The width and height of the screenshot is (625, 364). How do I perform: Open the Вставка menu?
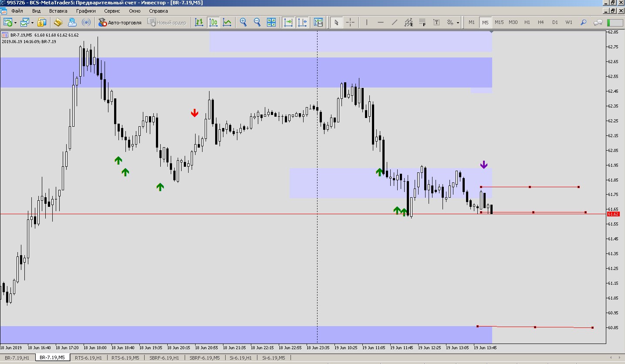pos(58,11)
